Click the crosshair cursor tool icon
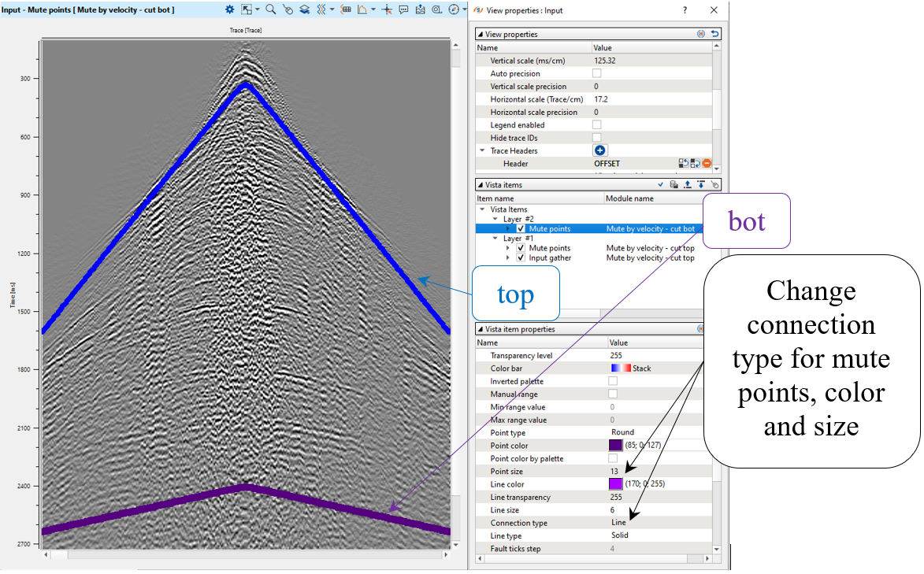 pyautogui.click(x=386, y=9)
